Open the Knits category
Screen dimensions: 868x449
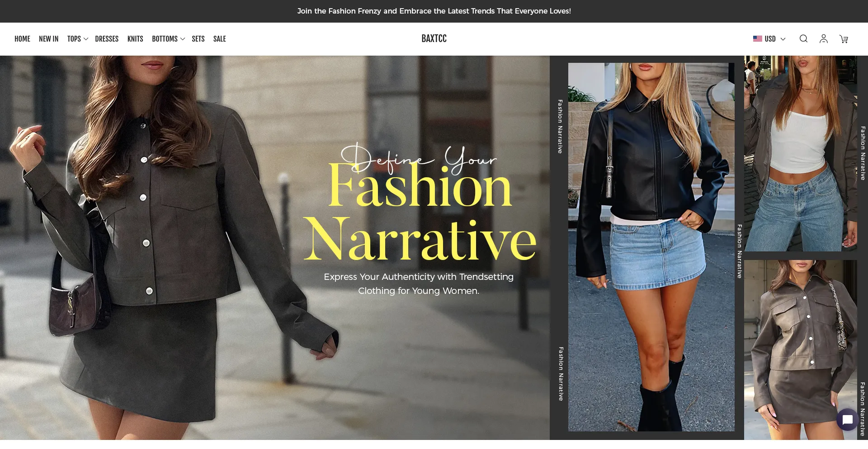point(135,39)
